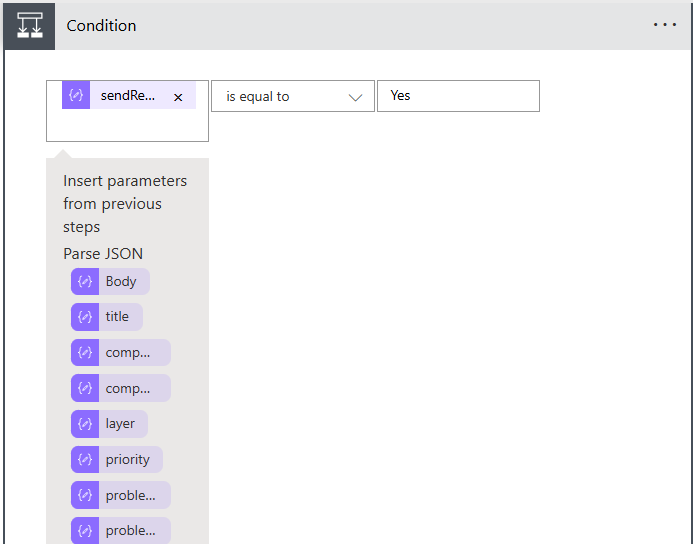Click the Condition step icon in header
Viewport: 693px width, 544px height.
29,25
